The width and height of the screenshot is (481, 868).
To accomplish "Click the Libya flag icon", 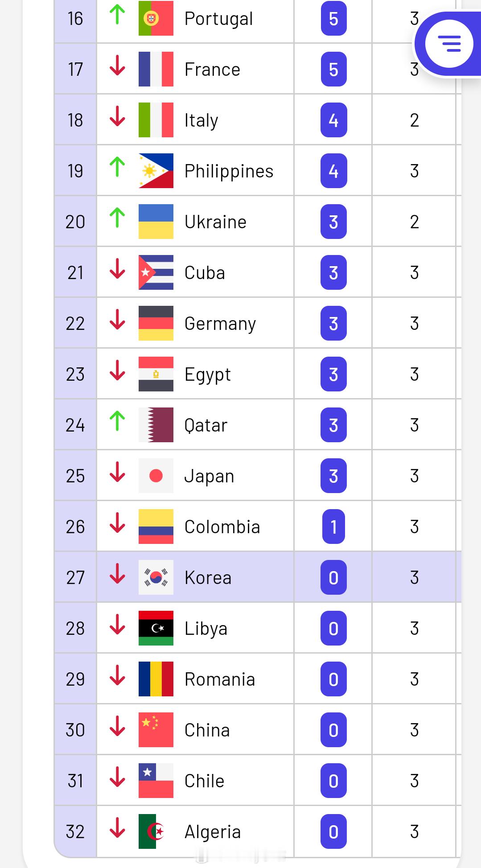I will click(156, 628).
